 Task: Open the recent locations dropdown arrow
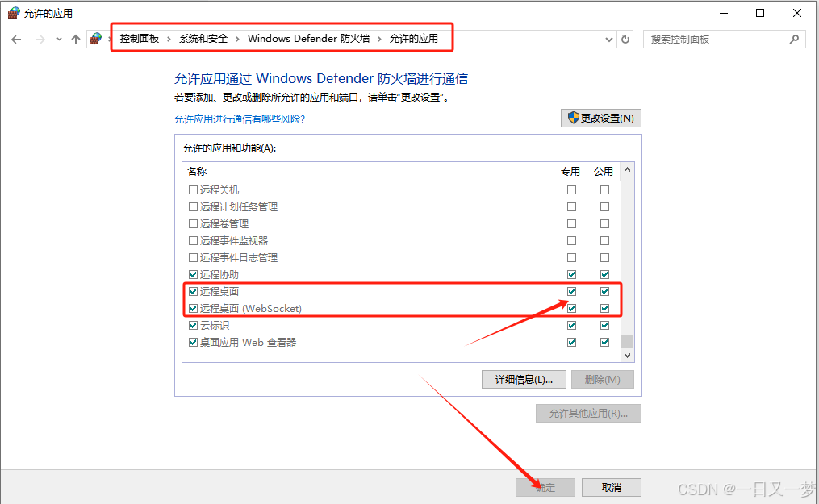pos(59,40)
